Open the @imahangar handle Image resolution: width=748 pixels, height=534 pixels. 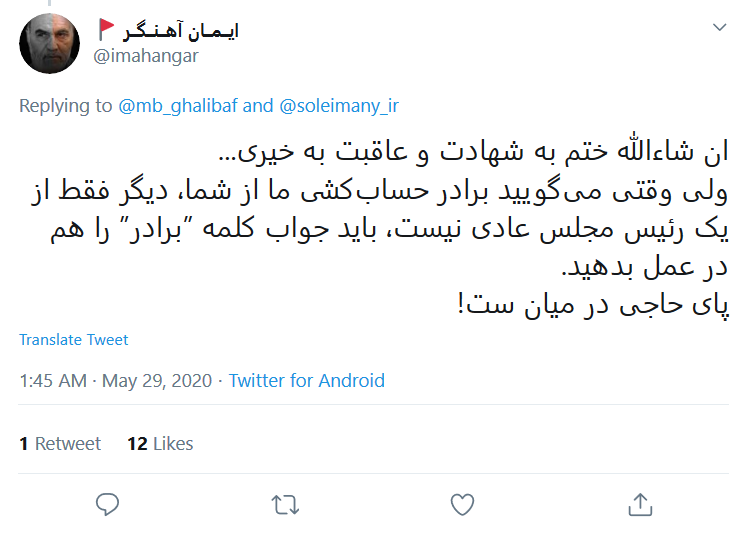pyautogui.click(x=145, y=56)
